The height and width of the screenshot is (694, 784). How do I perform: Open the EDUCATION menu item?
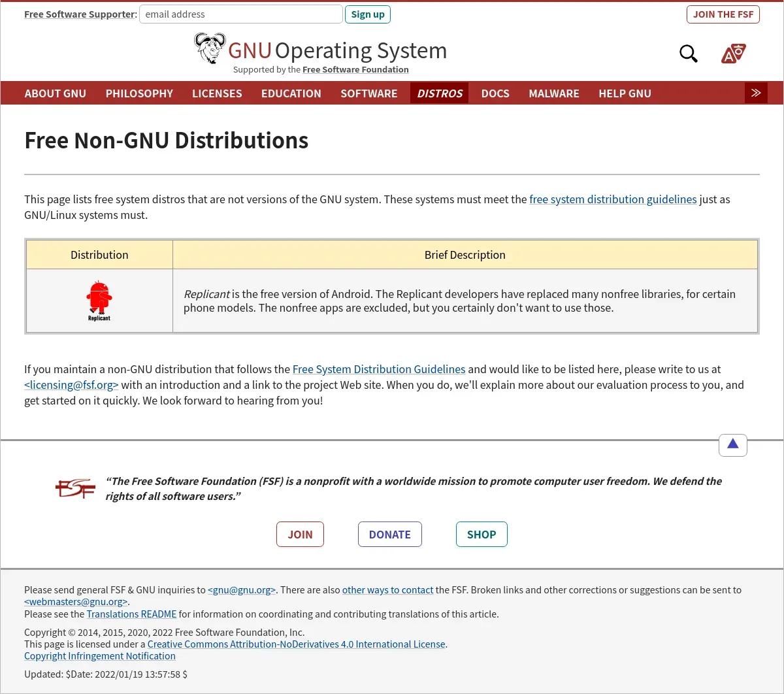pyautogui.click(x=291, y=93)
